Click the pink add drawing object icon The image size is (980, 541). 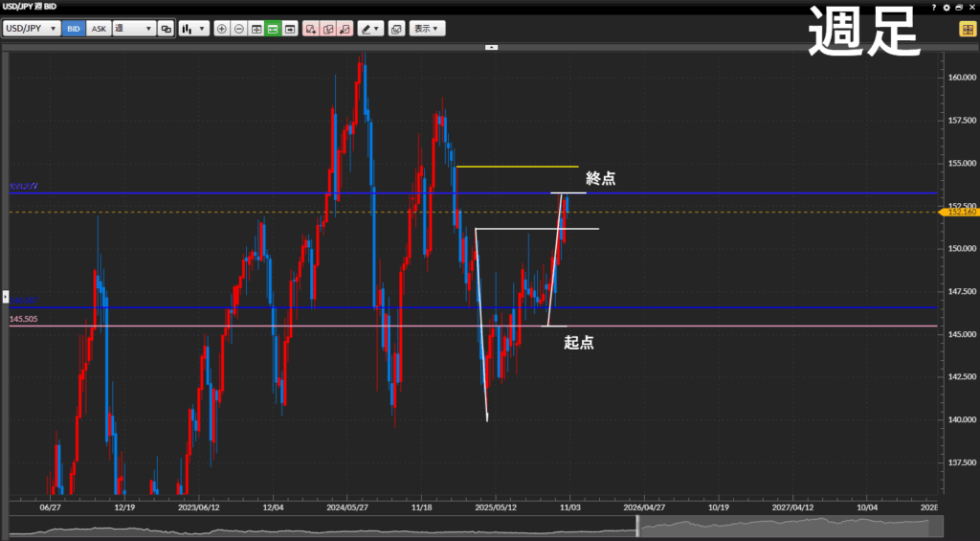(311, 29)
